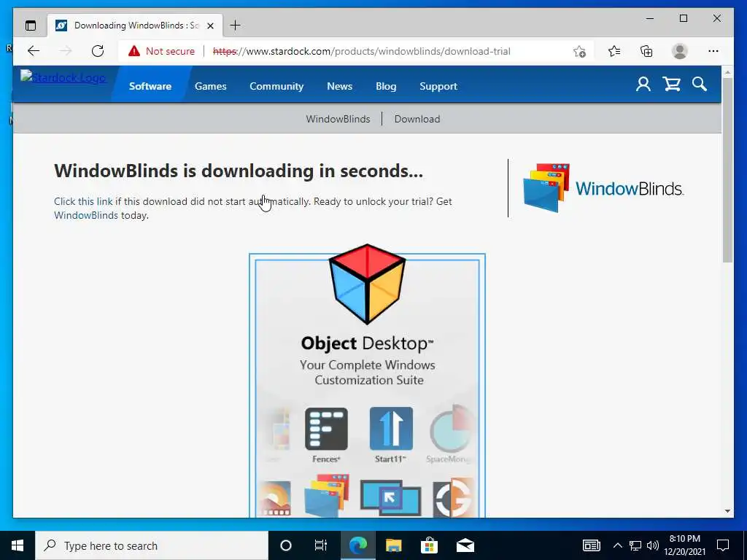This screenshot has height=560, width=747.
Task: Refresh the current page
Action: [98, 51]
